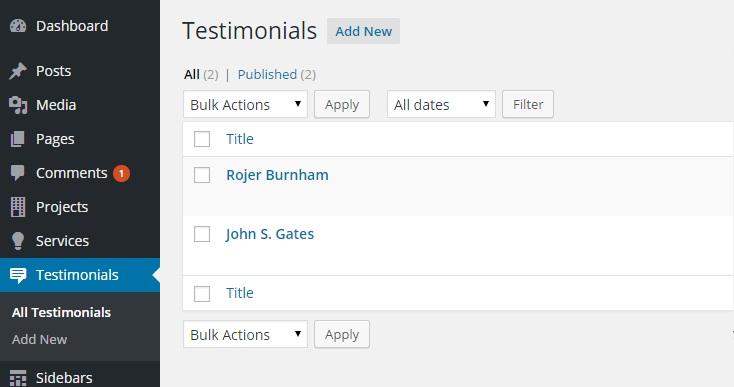Click the Pages document icon
The width and height of the screenshot is (734, 387).
[18, 139]
